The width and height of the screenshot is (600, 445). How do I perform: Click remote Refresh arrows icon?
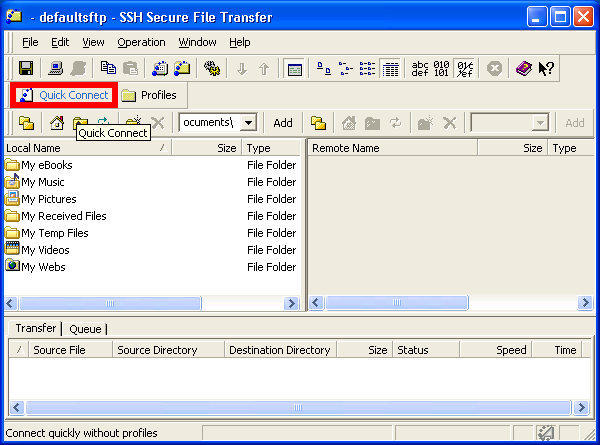[x=396, y=123]
